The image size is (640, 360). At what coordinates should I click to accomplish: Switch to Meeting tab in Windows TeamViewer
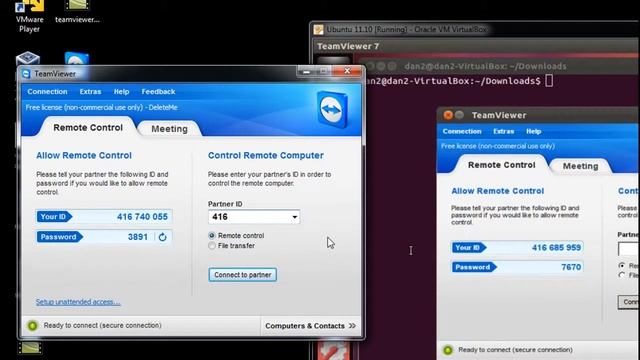169,129
